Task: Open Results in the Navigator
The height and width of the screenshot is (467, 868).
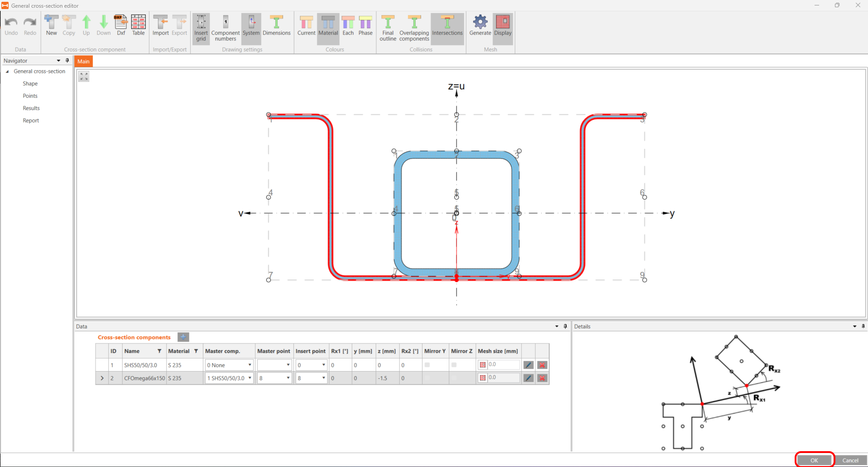Action: [31, 108]
